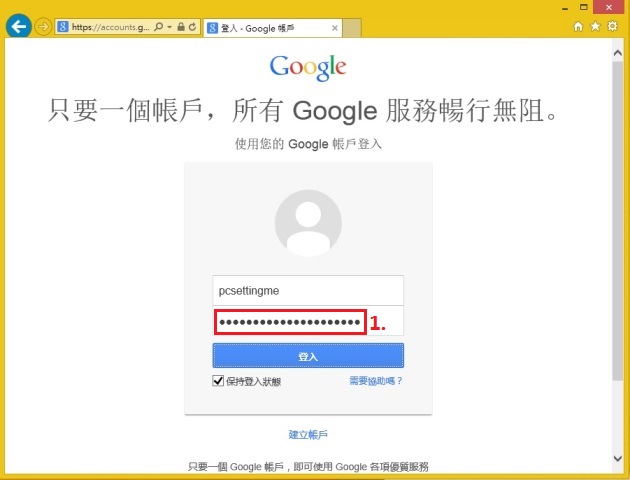Click the search magnifier in address bar

point(159,27)
